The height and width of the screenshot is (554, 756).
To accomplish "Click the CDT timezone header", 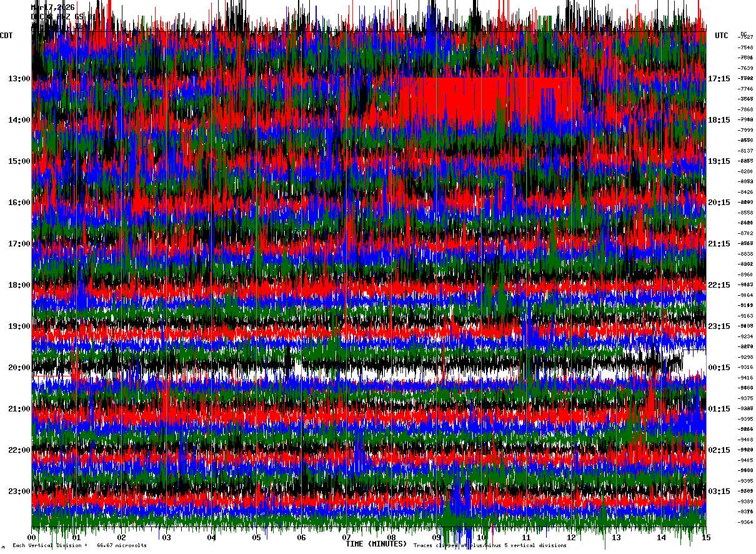I will 7,36.
